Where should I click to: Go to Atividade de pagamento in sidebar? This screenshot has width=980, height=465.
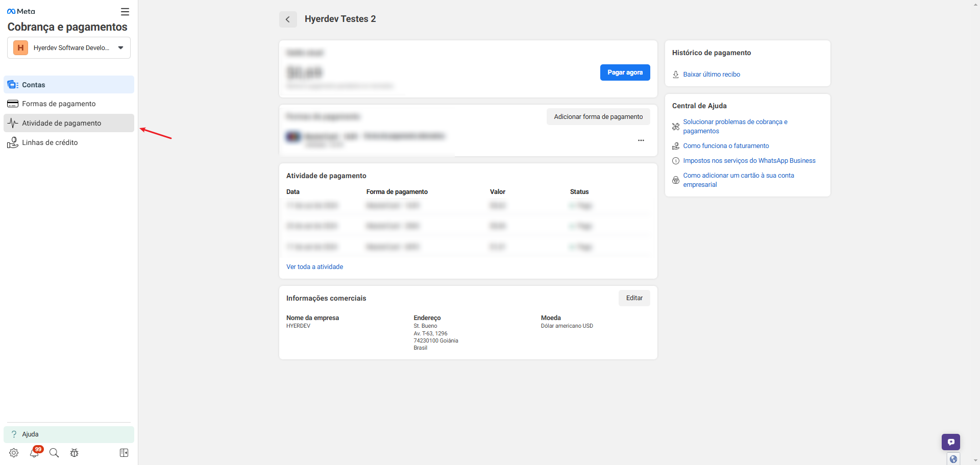click(69, 123)
